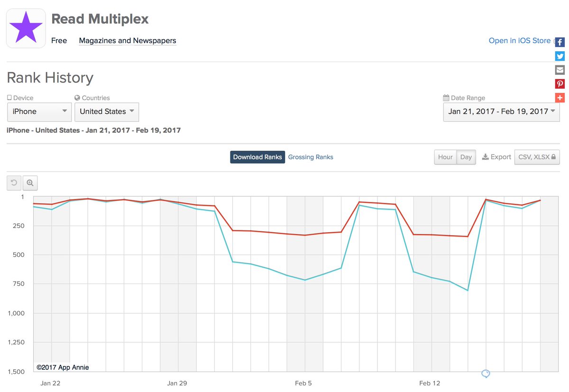Click the 1,000 rank axis label
569x392 pixels.
click(17, 313)
